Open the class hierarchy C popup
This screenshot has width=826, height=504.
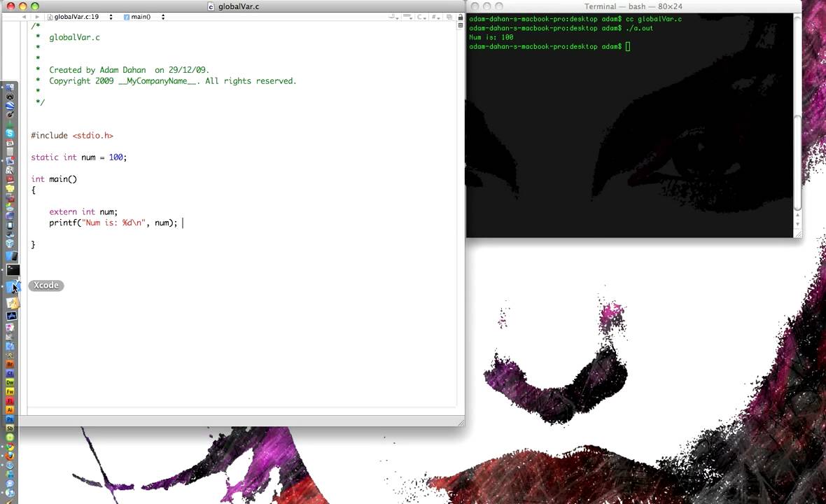point(421,17)
